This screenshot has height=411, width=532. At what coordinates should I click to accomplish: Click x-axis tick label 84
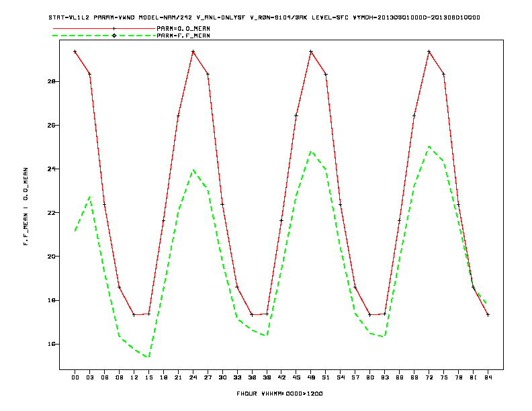click(488, 377)
